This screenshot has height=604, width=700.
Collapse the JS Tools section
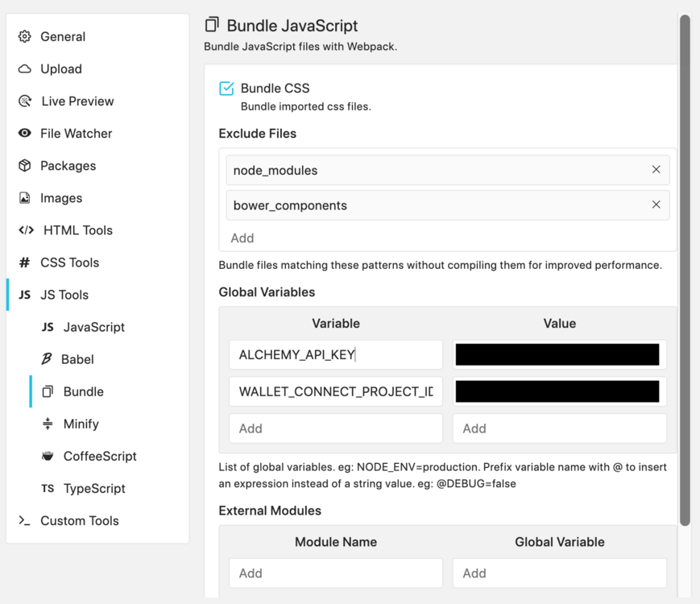64,295
